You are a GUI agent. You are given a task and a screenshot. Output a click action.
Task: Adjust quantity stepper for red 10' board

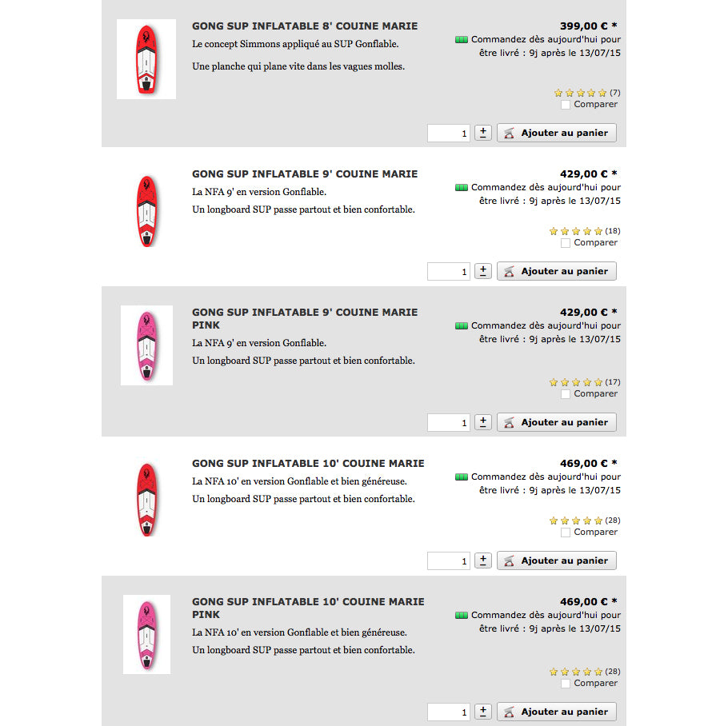483,560
